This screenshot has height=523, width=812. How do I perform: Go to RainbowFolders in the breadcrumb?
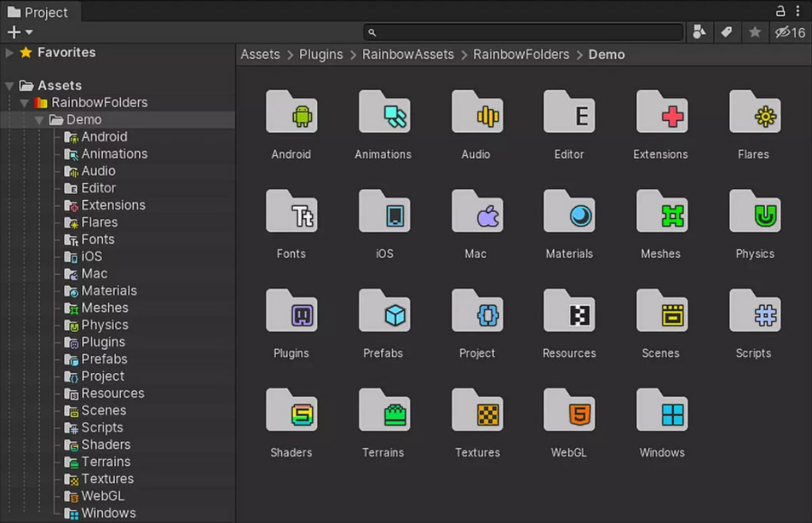521,54
